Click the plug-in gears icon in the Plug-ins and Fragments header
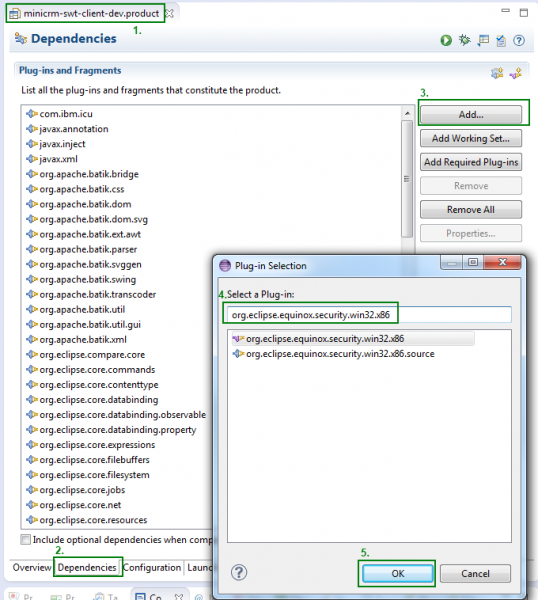 point(497,73)
